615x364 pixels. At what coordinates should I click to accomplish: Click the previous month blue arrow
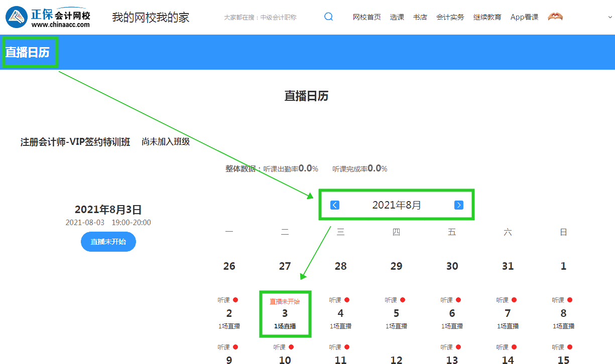[x=334, y=205]
